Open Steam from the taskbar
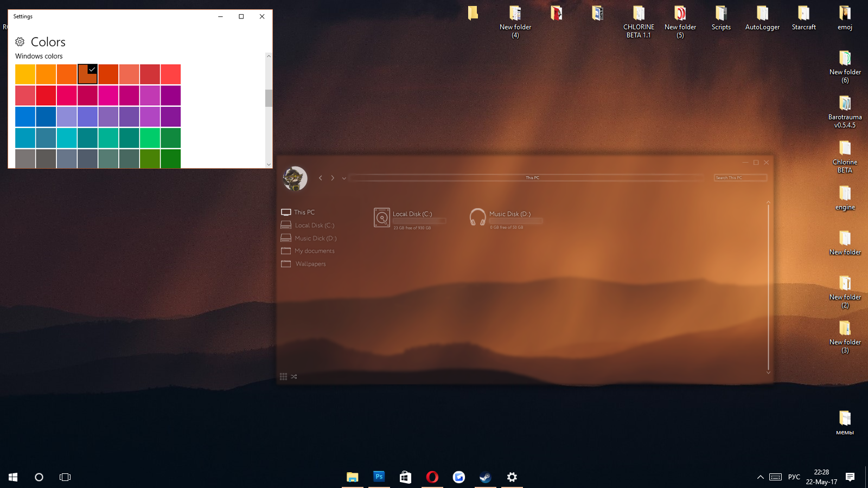 pyautogui.click(x=486, y=477)
